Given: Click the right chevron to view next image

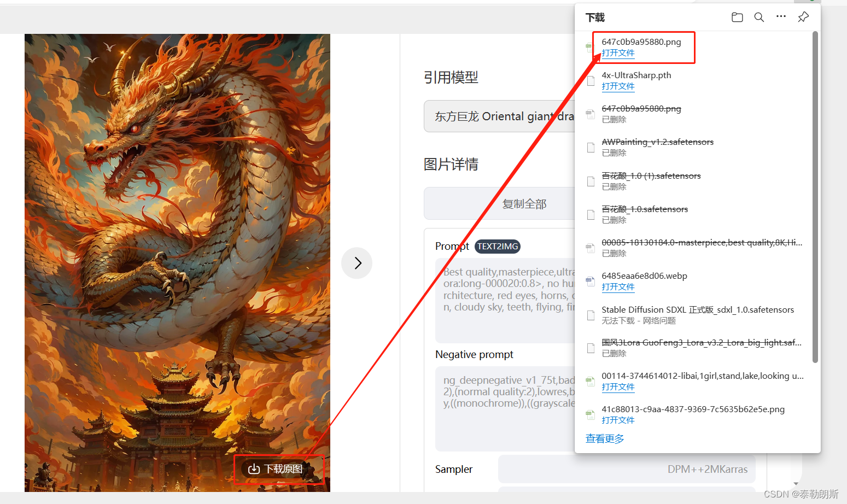Looking at the screenshot, I should 357,263.
